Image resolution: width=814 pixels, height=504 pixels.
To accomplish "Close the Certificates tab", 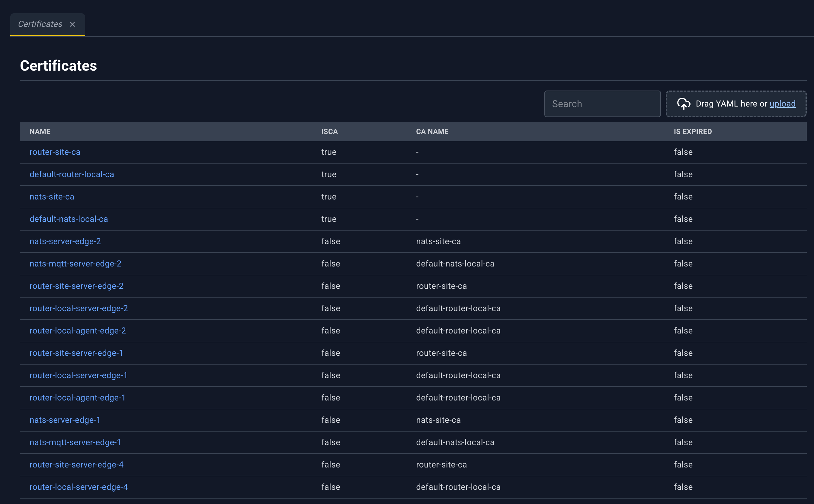I will (72, 24).
